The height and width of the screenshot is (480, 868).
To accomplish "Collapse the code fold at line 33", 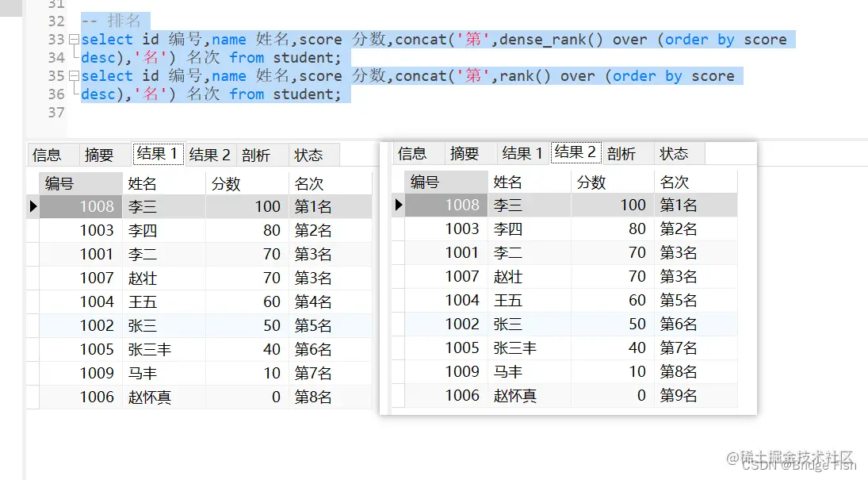I will pyautogui.click(x=74, y=40).
